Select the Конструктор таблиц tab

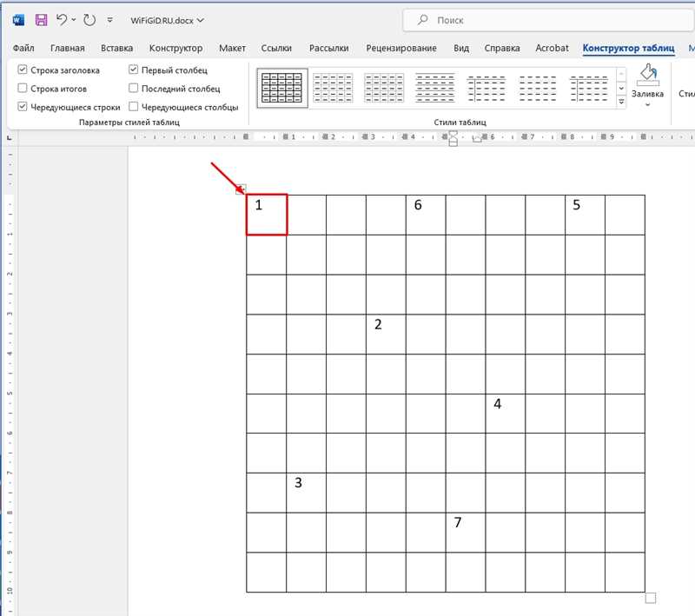tap(628, 48)
